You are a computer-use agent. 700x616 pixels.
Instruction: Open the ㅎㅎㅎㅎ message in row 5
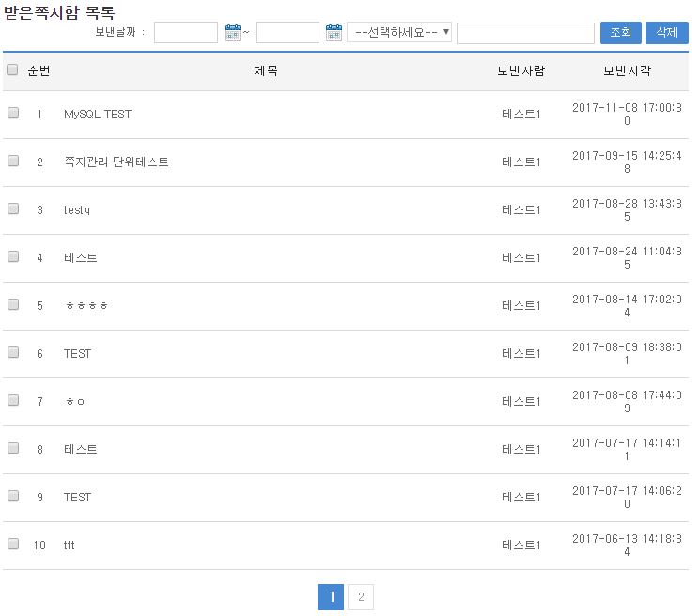86,306
